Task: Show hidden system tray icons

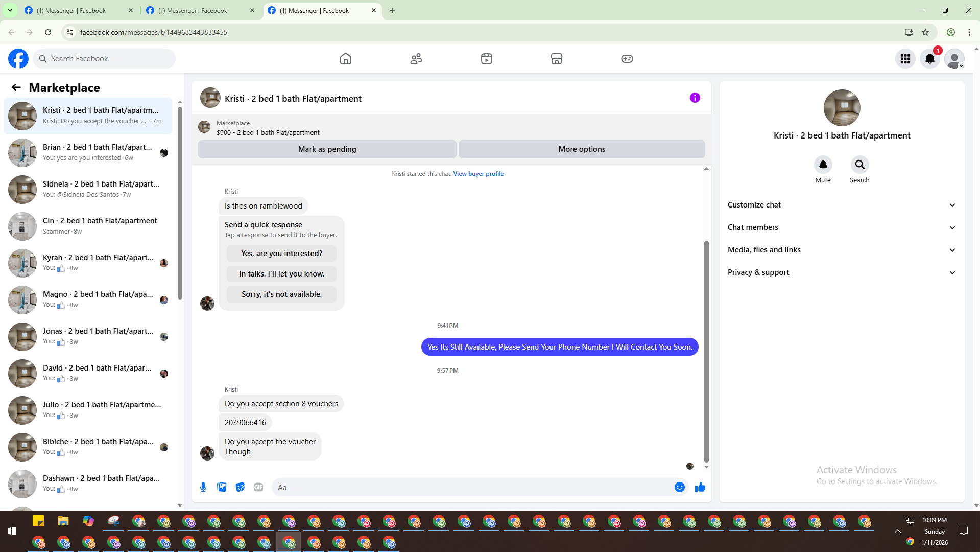Action: click(x=897, y=531)
